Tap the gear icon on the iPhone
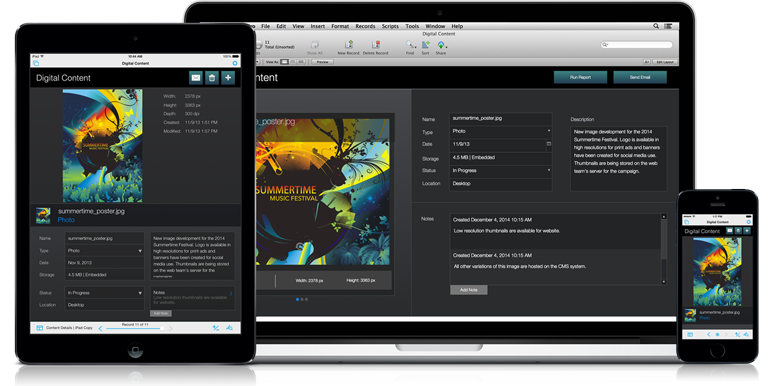Image resolution: width=768 pixels, height=386 pixels. [x=748, y=222]
